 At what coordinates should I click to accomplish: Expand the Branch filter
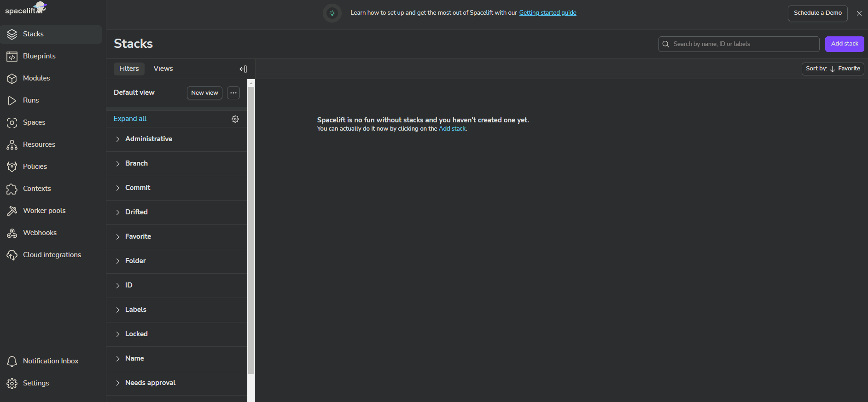pyautogui.click(x=177, y=163)
